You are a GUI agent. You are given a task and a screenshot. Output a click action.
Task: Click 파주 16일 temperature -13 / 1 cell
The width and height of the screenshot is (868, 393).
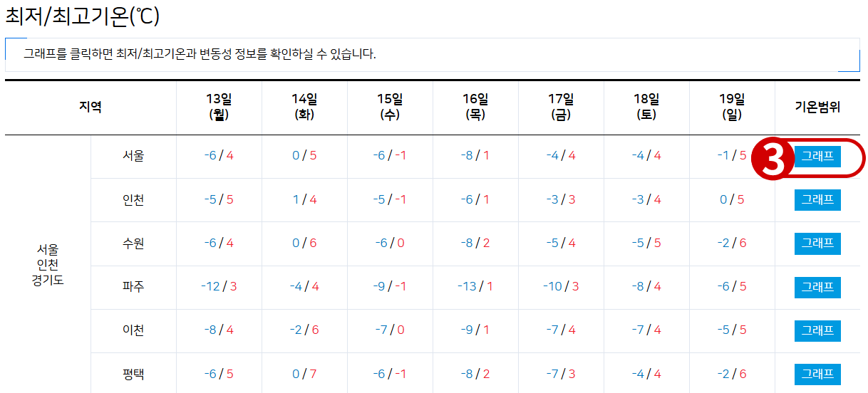pos(475,287)
